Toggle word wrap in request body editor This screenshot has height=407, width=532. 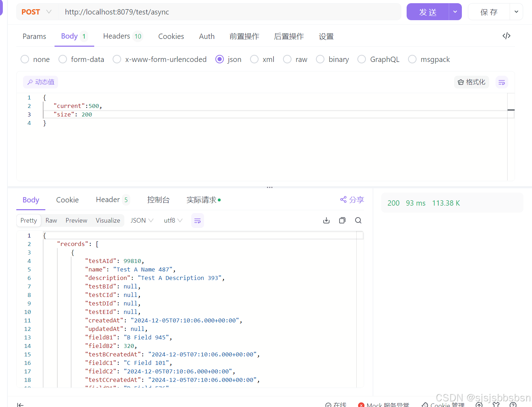point(502,82)
